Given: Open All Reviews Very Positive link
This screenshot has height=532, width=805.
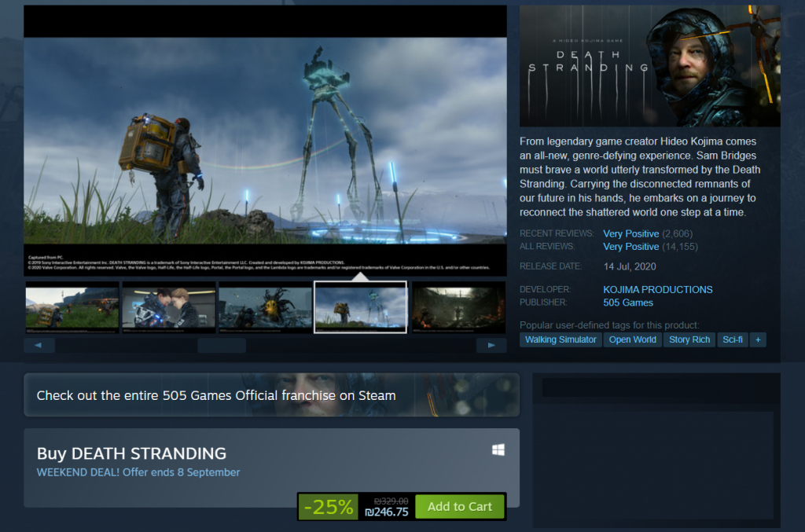Looking at the screenshot, I should point(630,247).
